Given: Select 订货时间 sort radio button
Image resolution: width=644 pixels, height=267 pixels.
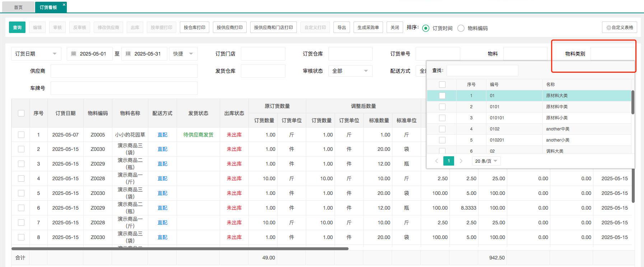Looking at the screenshot, I should point(426,28).
